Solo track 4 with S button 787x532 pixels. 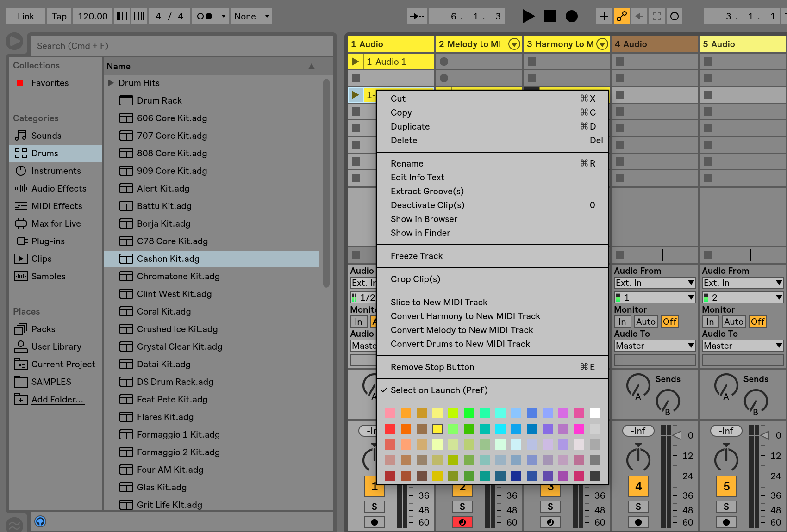pos(638,507)
